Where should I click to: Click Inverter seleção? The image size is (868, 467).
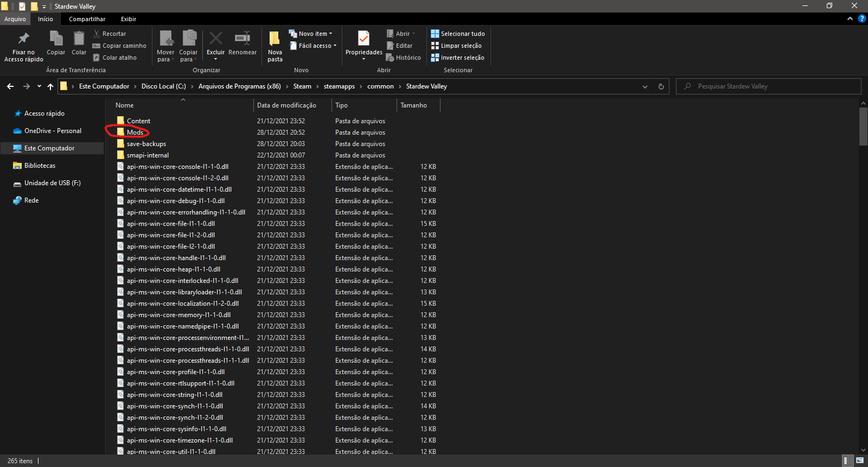tap(457, 58)
